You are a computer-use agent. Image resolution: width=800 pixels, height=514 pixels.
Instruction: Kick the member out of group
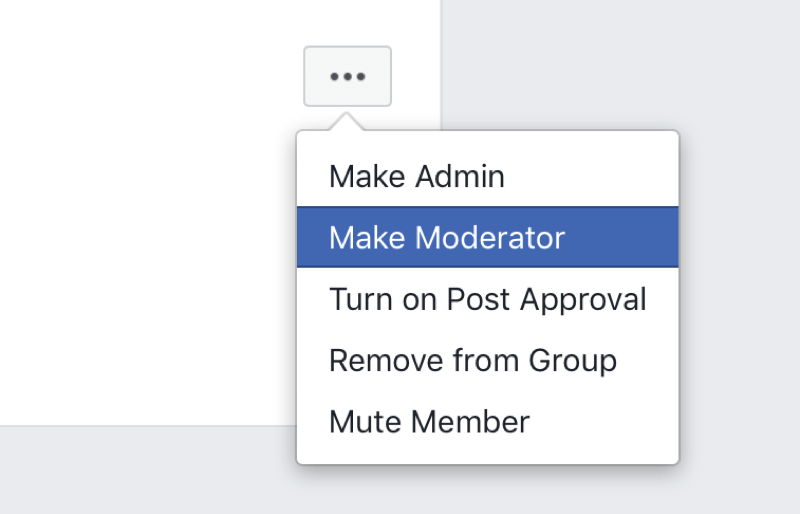pos(488,360)
